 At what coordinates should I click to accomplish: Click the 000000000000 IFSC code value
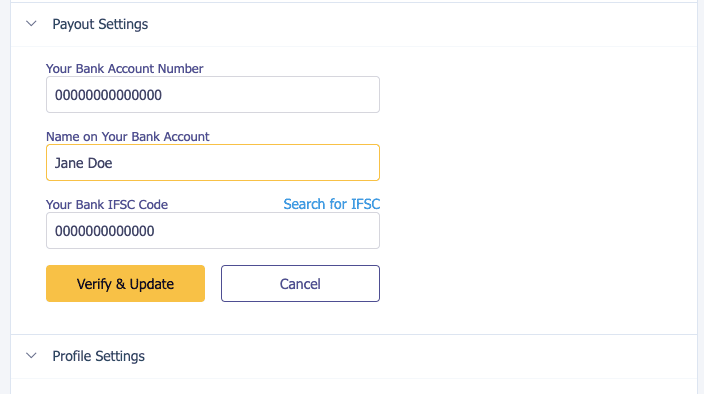coord(105,231)
